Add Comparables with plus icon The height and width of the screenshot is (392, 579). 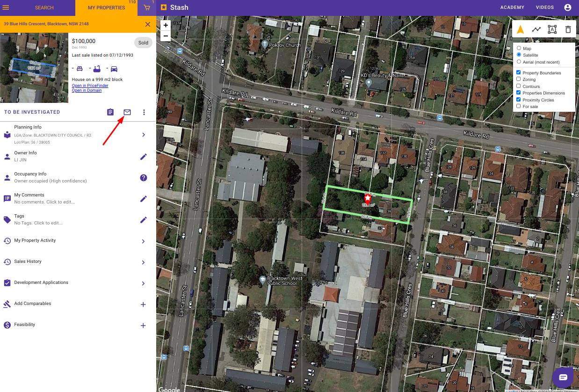coord(144,305)
